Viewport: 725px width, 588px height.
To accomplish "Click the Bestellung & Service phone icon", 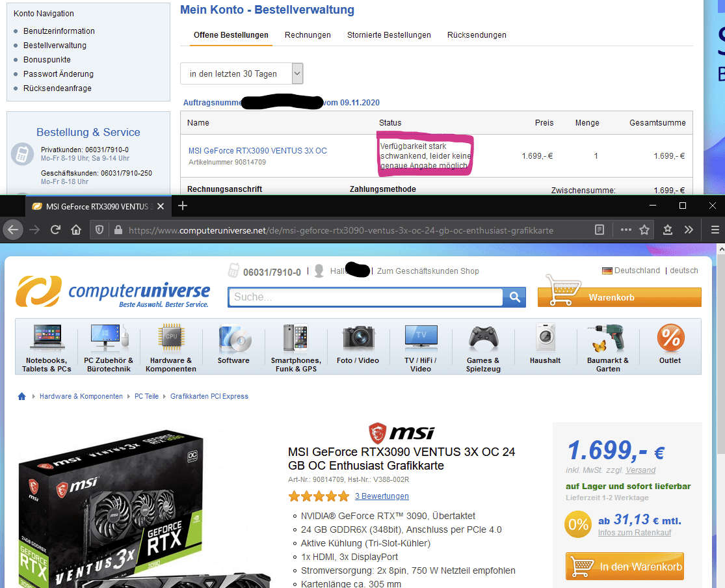I will 22,154.
